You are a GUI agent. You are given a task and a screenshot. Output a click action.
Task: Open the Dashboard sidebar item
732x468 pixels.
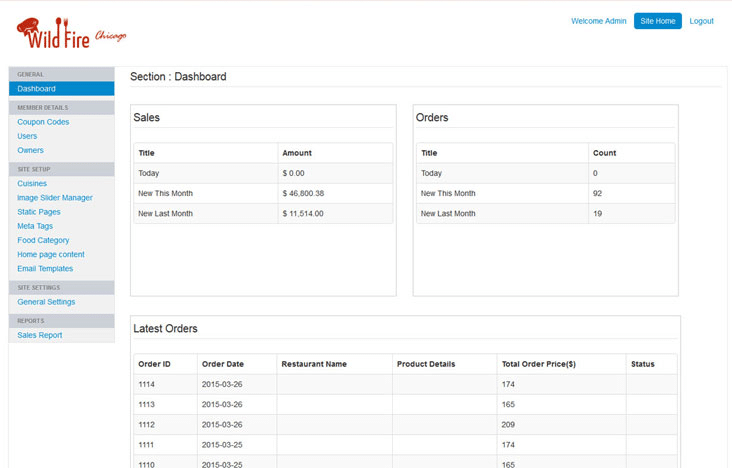click(x=37, y=89)
